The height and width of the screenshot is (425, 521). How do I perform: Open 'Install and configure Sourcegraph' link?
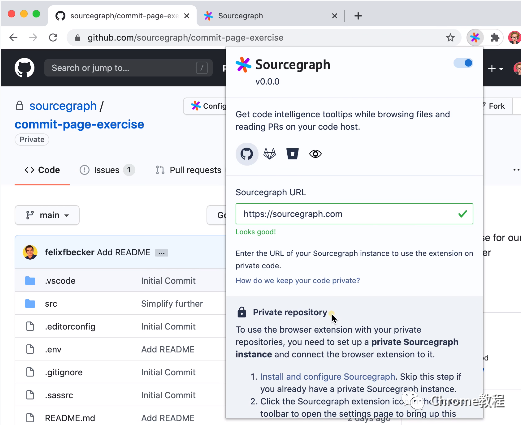point(327,377)
